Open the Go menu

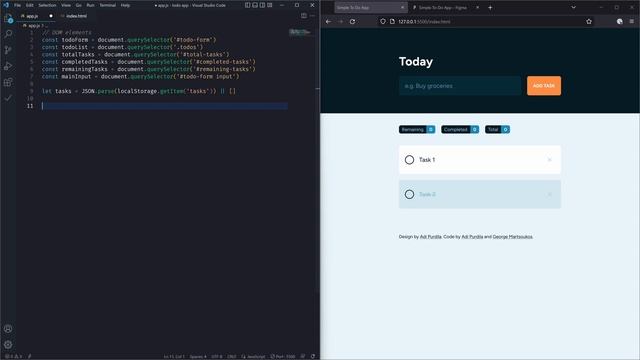pos(79,5)
